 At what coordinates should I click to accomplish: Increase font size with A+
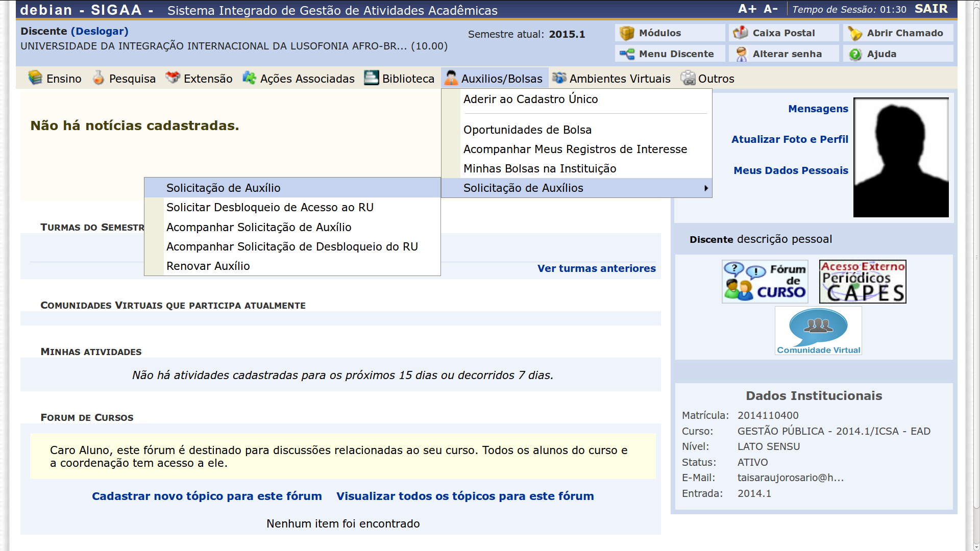[747, 8]
